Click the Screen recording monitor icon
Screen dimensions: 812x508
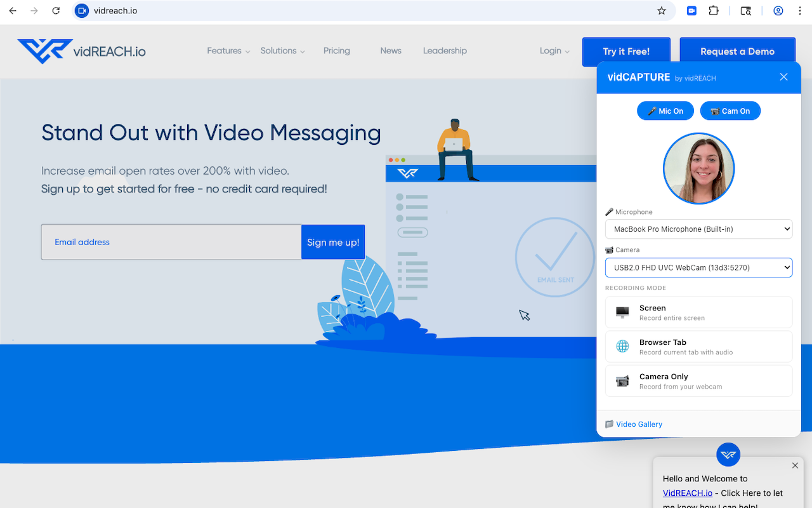[622, 312]
